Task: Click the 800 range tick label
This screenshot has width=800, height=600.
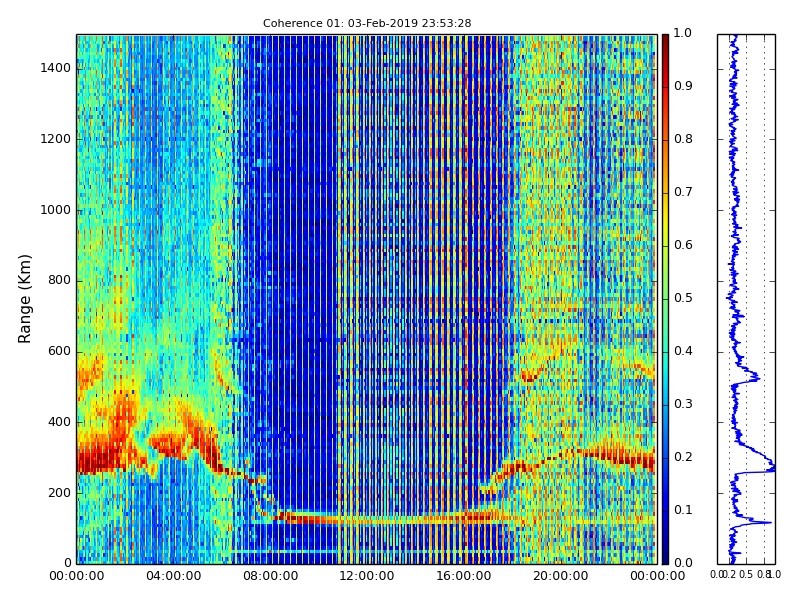Action: pos(59,280)
